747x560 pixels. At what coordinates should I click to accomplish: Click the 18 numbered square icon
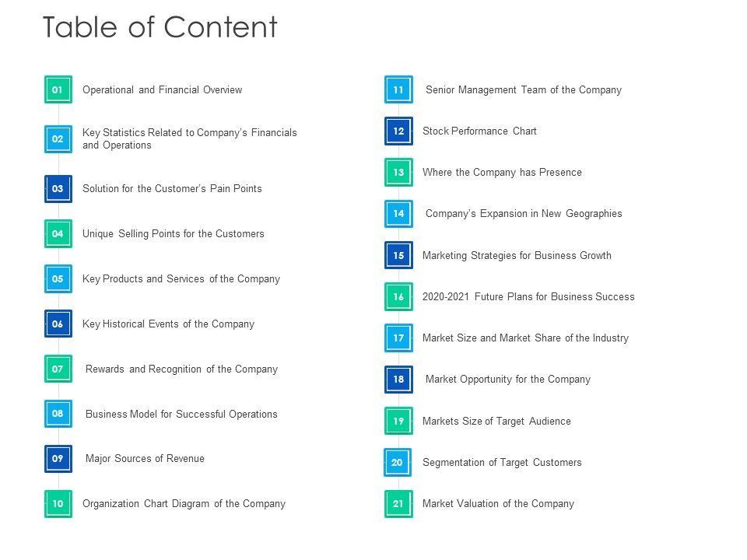[398, 380]
